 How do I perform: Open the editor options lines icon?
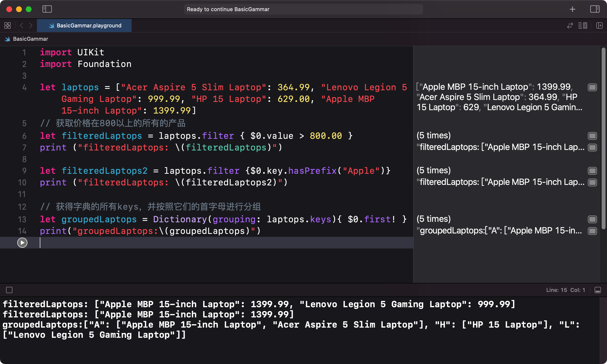[582, 25]
